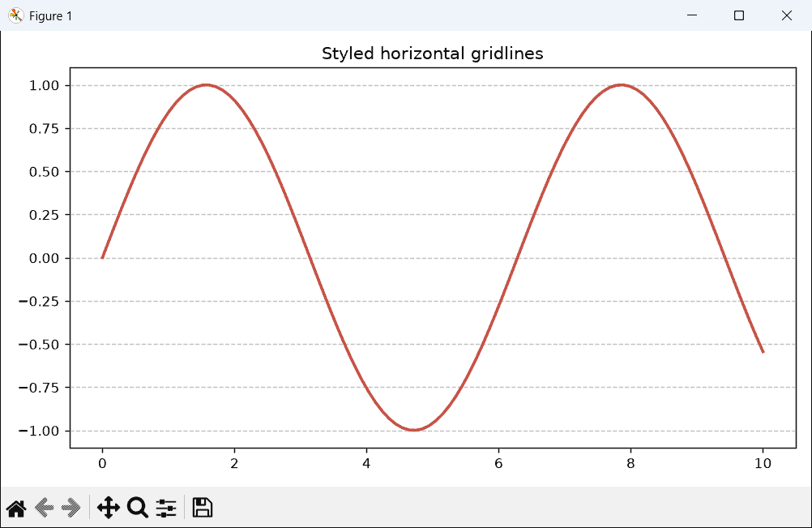Click the y-axis label −0.75
This screenshot has height=528, width=812.
click(39, 388)
